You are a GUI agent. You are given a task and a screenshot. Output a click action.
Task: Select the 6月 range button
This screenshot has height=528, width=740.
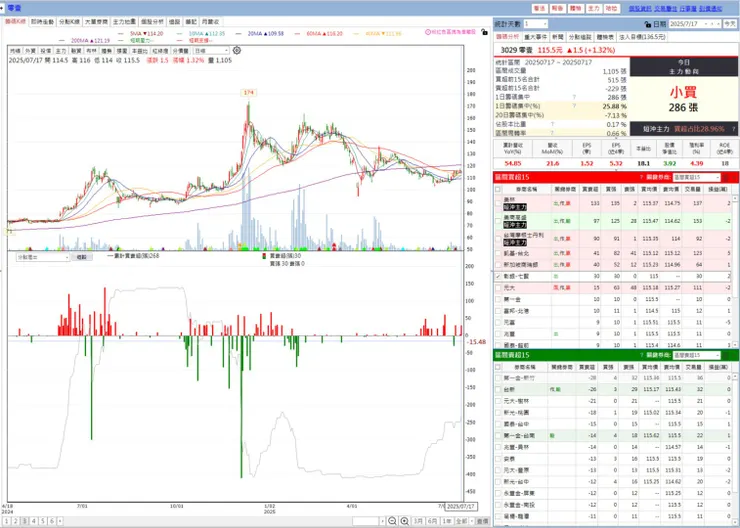point(432,521)
